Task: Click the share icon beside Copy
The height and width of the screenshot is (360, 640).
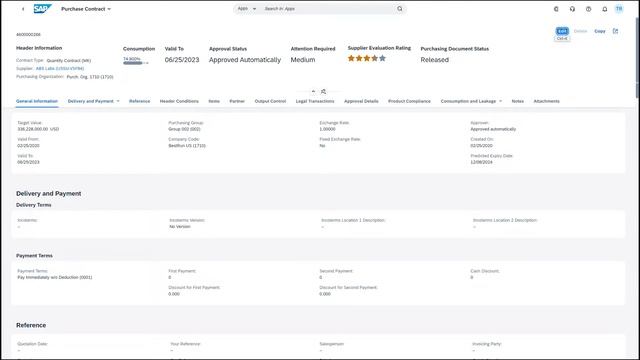Action: (615, 31)
